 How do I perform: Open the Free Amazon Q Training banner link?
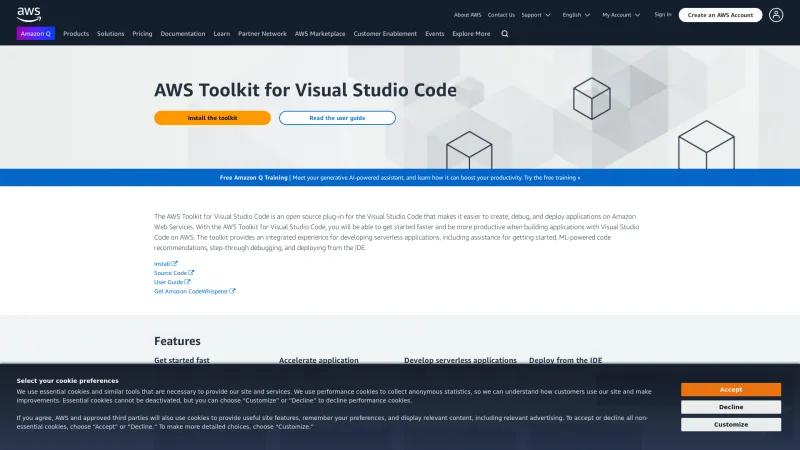pos(400,178)
